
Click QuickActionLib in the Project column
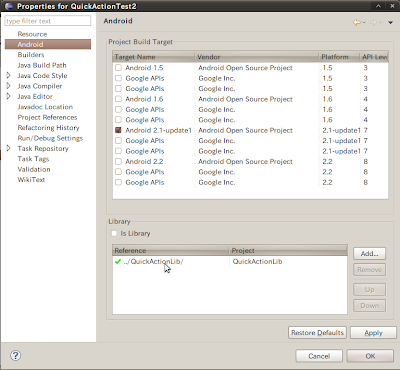click(257, 261)
